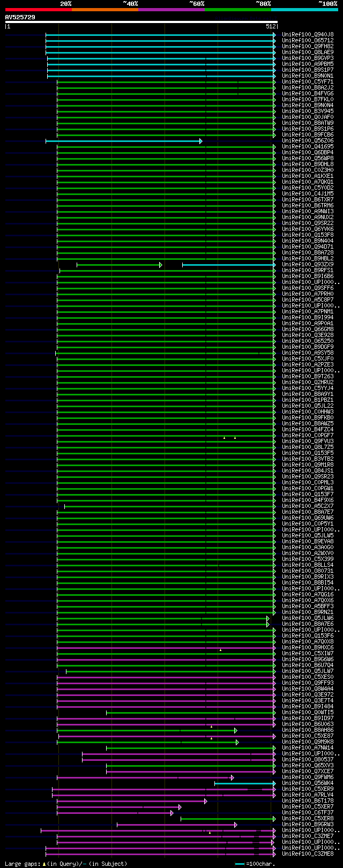Select the UniRef100_Q56Z06 label

[308, 140]
